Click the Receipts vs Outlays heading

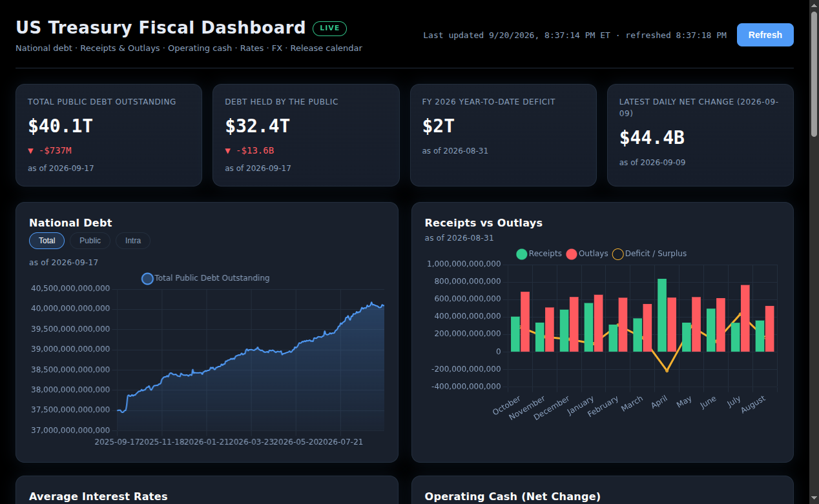pyautogui.click(x=483, y=223)
